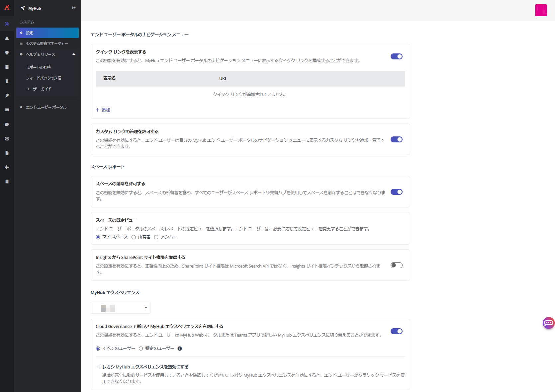The width and height of the screenshot is (555, 392).
Task: Open the receipt list icon in the rail
Action: click(x=7, y=182)
